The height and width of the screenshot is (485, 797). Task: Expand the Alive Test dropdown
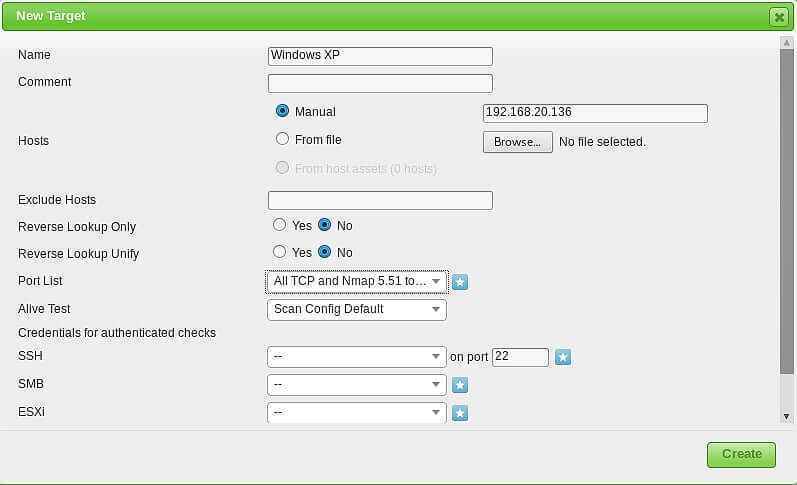tap(357, 309)
